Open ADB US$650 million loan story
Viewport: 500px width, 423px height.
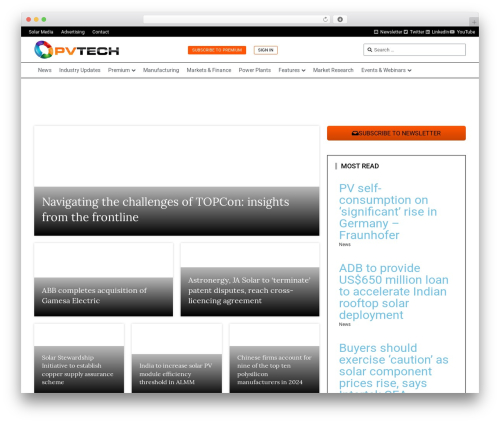[394, 291]
